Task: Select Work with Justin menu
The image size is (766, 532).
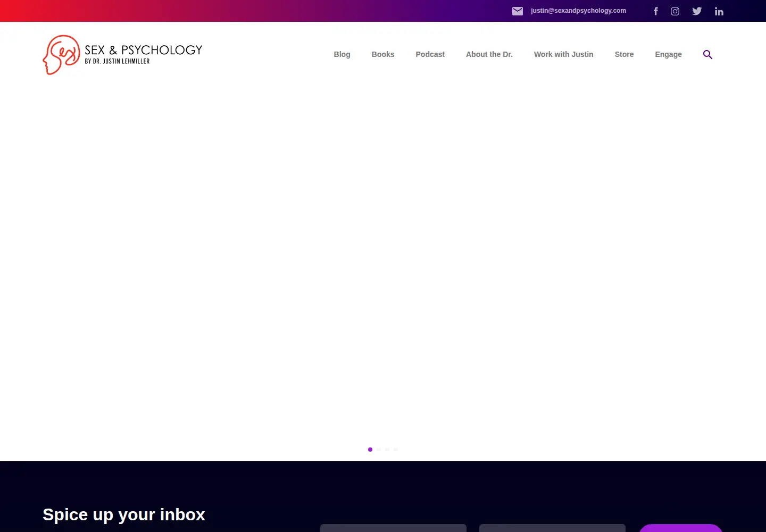Action: [563, 54]
